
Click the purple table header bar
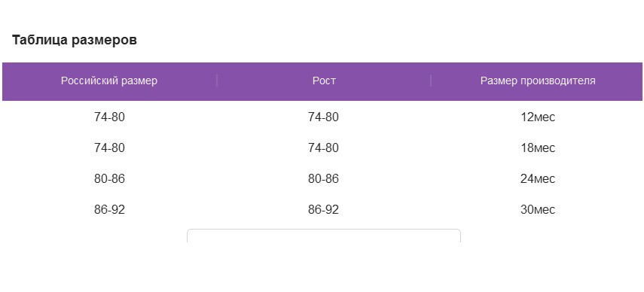(x=322, y=81)
